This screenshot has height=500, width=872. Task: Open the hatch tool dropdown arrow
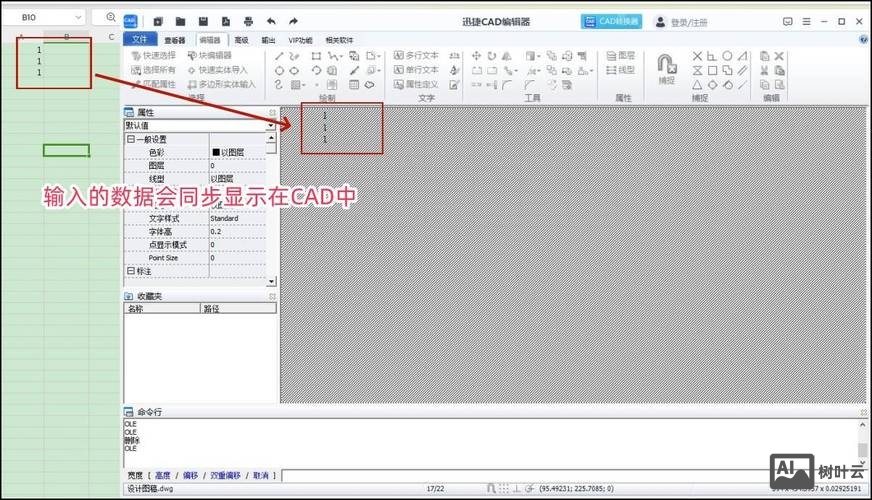click(304, 85)
